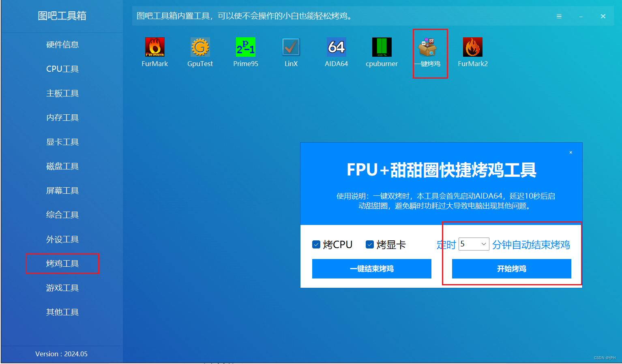Toggle the 烤显卡 checkbox
Viewport: 622px width, 364px height.
(370, 244)
